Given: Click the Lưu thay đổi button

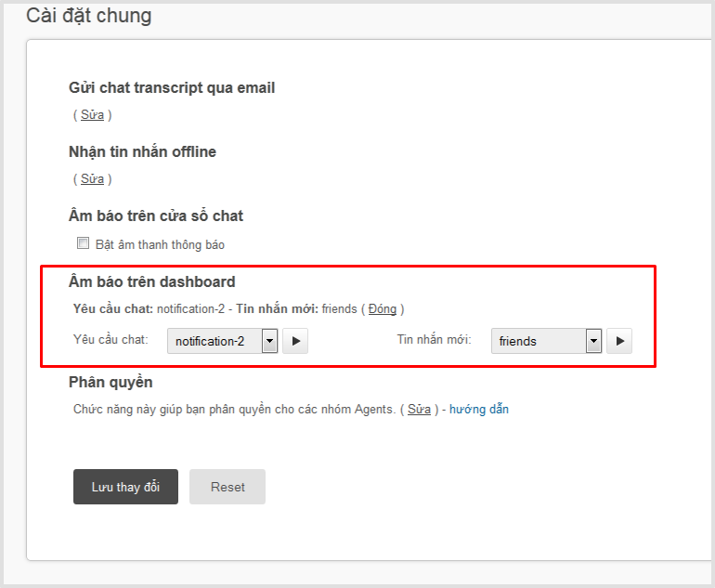Looking at the screenshot, I should click(126, 487).
